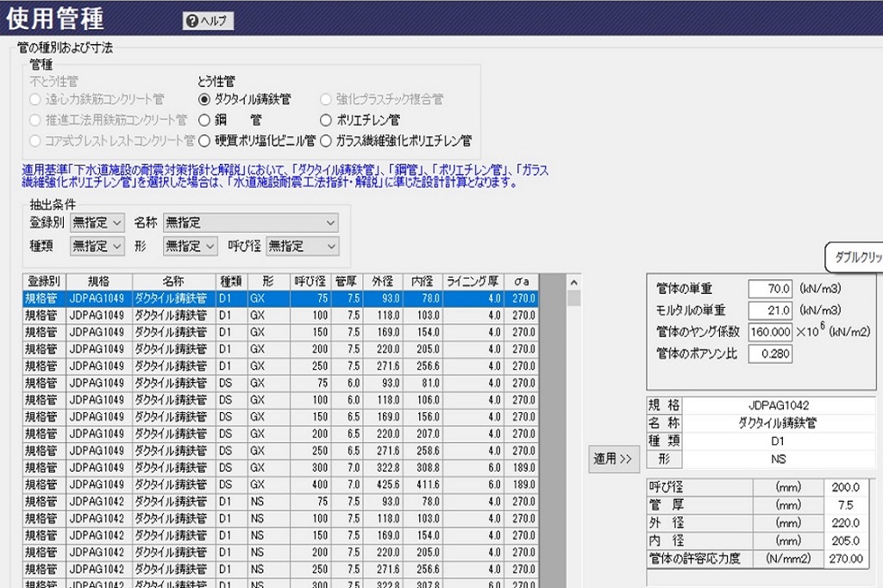Click the 外径 value 220.0 in details
Screen dimensions: 883x588
pyautogui.click(x=845, y=523)
